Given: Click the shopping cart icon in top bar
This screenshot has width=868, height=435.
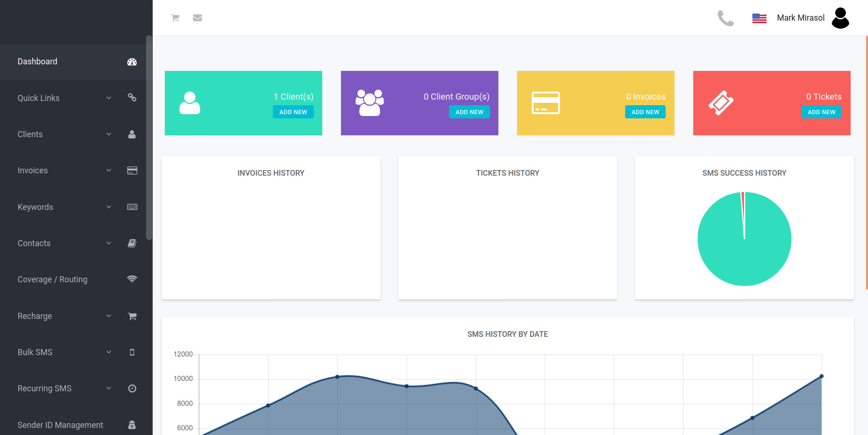Looking at the screenshot, I should point(175,18).
